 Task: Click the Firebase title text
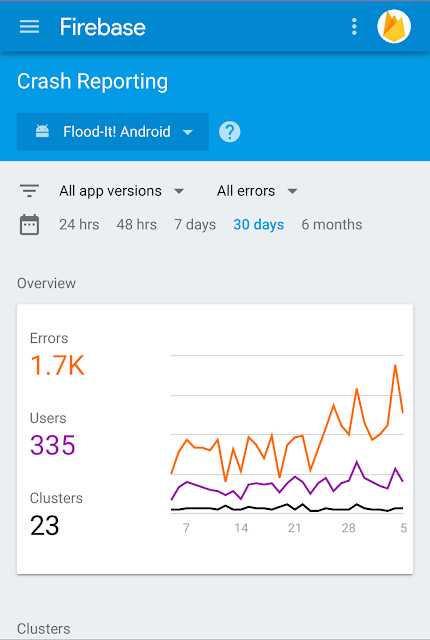[x=102, y=27]
